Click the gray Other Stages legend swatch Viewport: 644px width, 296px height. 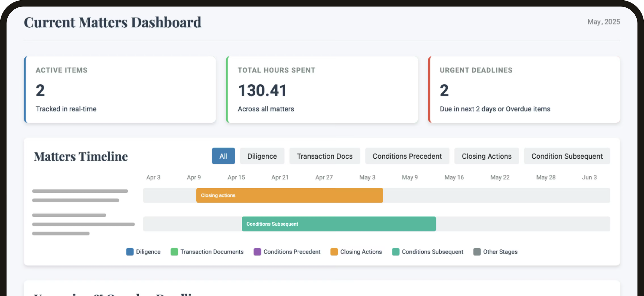pos(477,252)
